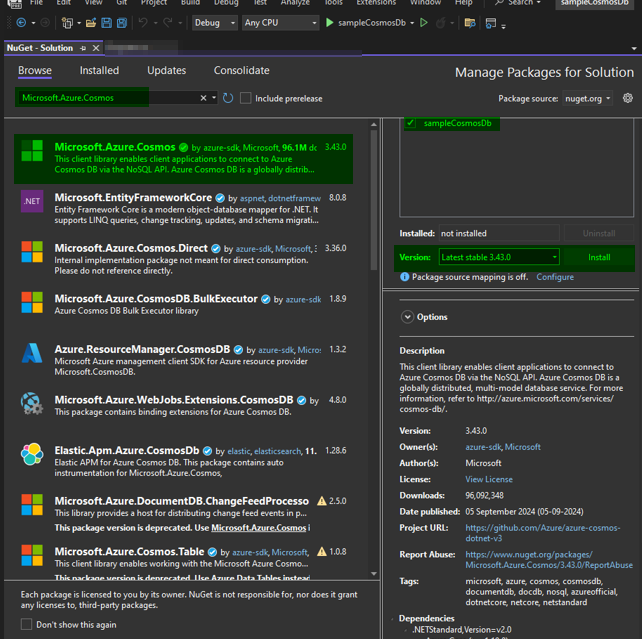Enable the Include prerelease checkbox
The image size is (642, 639).
coord(246,98)
